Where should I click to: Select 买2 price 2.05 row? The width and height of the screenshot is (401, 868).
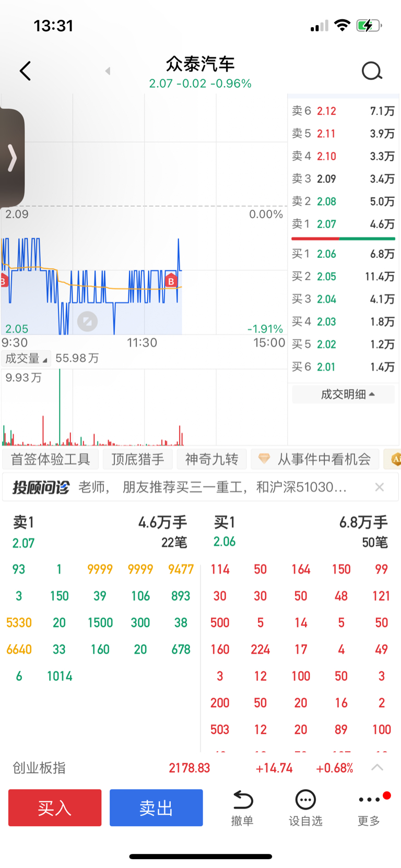click(x=343, y=277)
